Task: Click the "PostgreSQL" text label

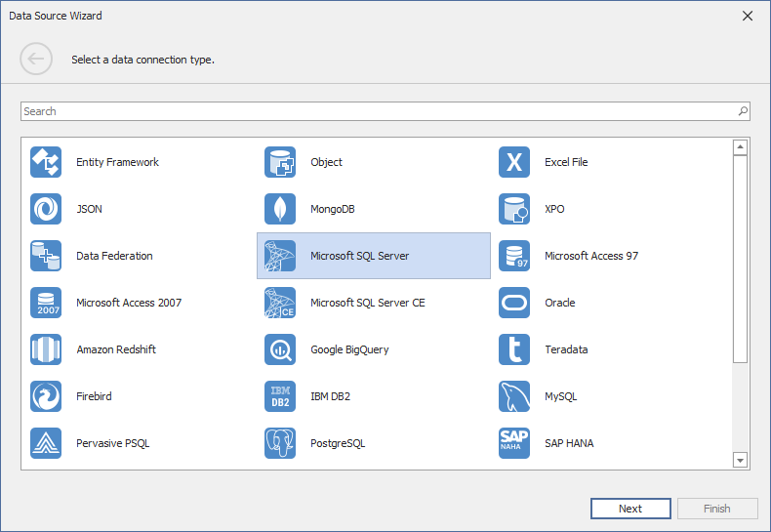Action: [x=338, y=443]
